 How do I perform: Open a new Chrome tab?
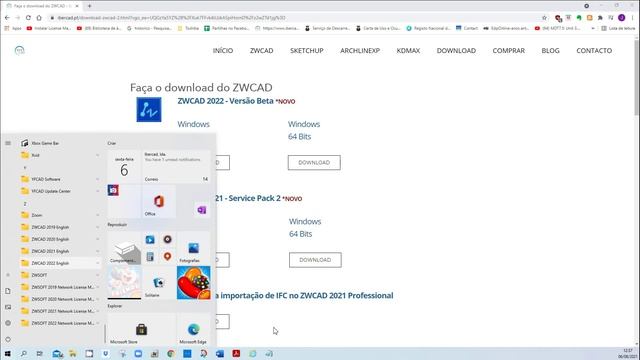[89, 6]
